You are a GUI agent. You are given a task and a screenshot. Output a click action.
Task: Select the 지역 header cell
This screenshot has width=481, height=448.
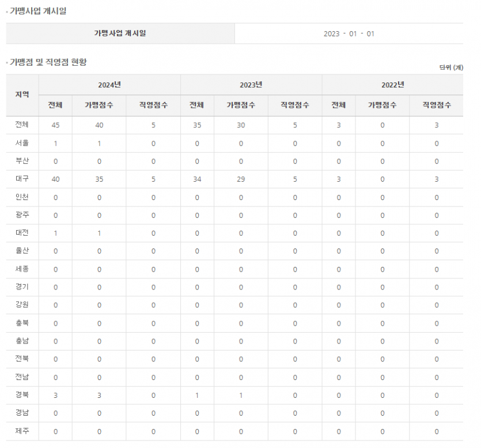point(22,95)
